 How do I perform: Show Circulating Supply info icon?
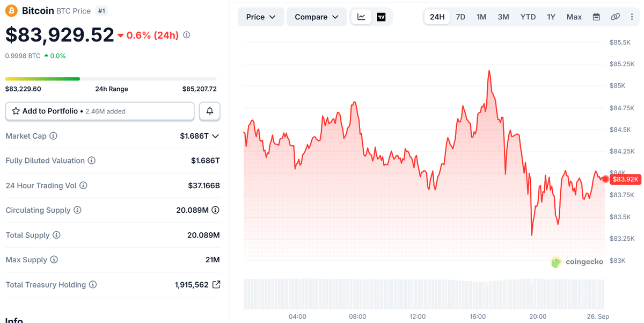(x=77, y=210)
